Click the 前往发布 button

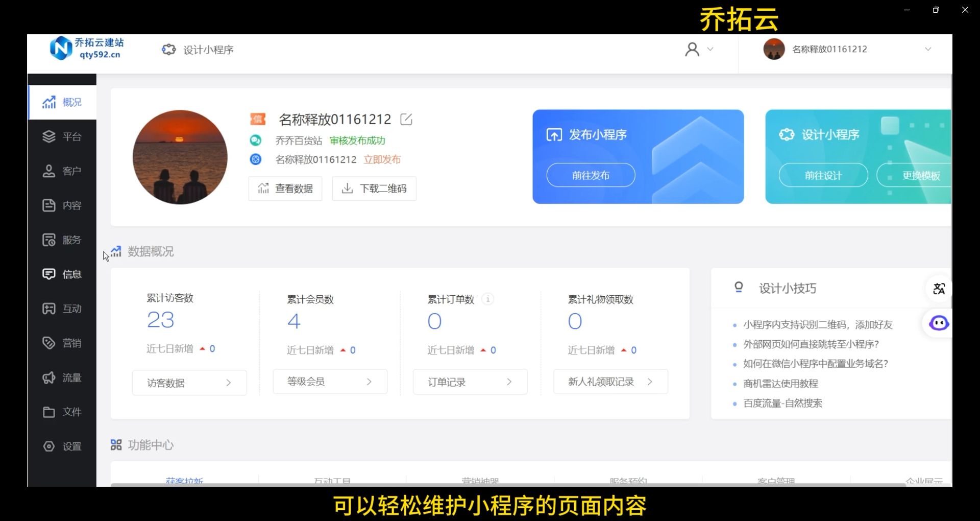click(x=591, y=175)
